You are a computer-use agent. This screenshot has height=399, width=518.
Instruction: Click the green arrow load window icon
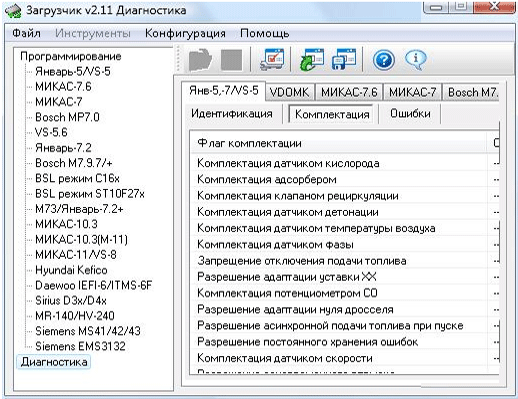(x=311, y=60)
